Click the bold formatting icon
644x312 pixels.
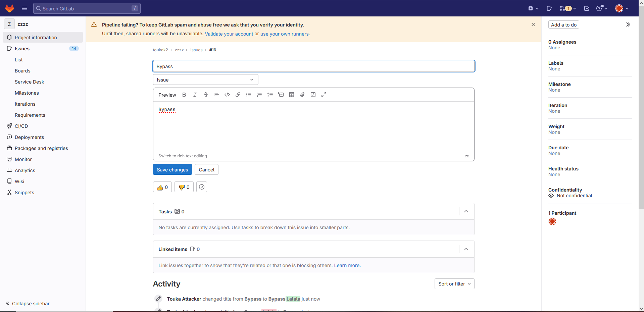point(184,95)
